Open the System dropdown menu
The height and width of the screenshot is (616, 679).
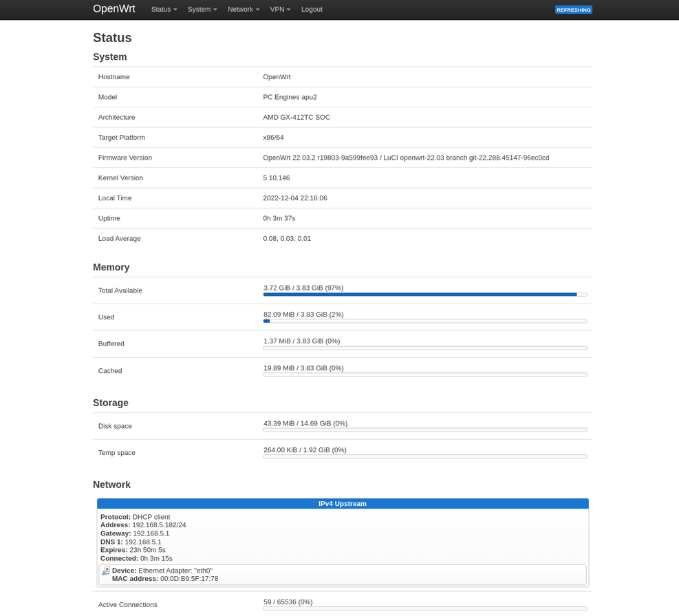[201, 9]
